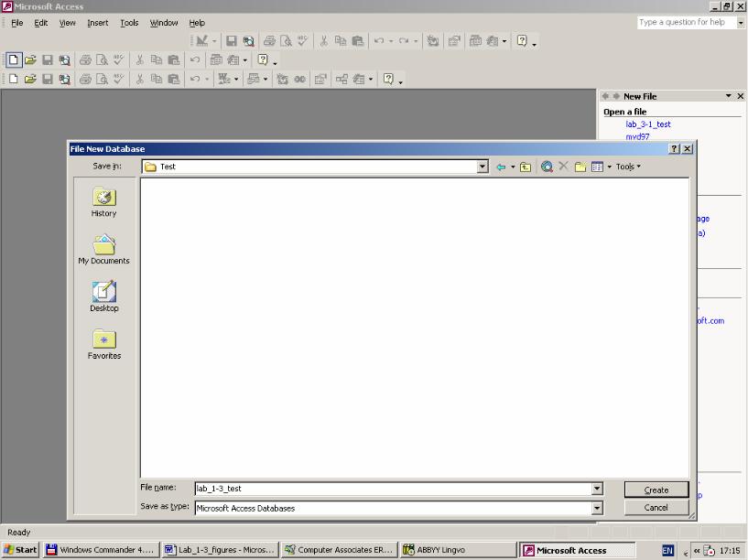Click the Help icon in top toolbar row

pyautogui.click(x=522, y=41)
